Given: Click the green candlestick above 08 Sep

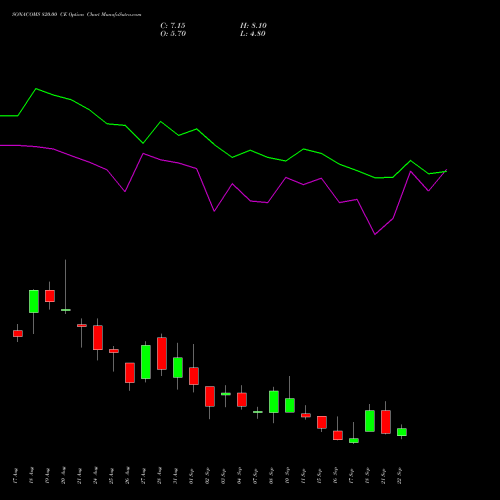Looking at the screenshot, I should (274, 402).
